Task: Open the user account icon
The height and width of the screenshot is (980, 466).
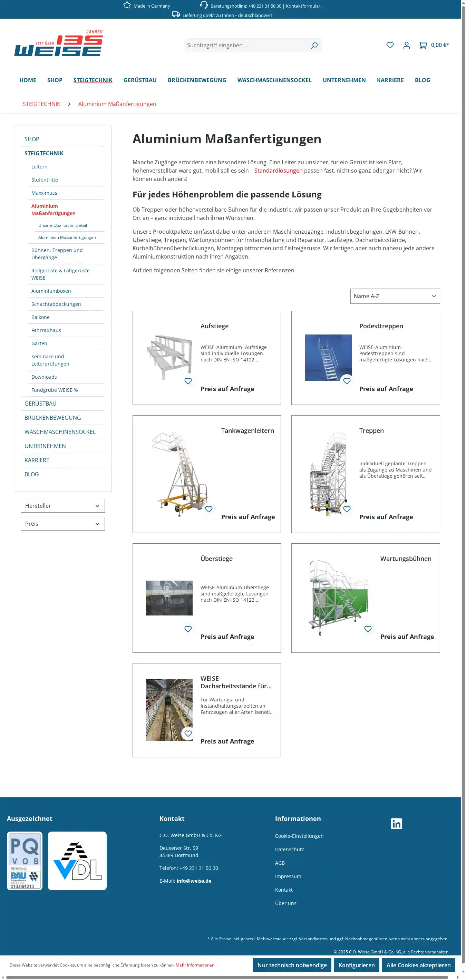Action: point(406,45)
